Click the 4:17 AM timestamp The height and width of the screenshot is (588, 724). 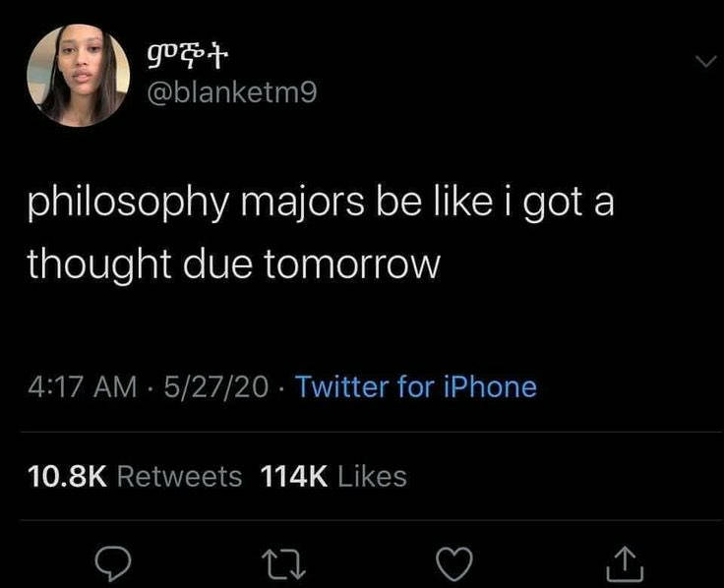click(83, 386)
